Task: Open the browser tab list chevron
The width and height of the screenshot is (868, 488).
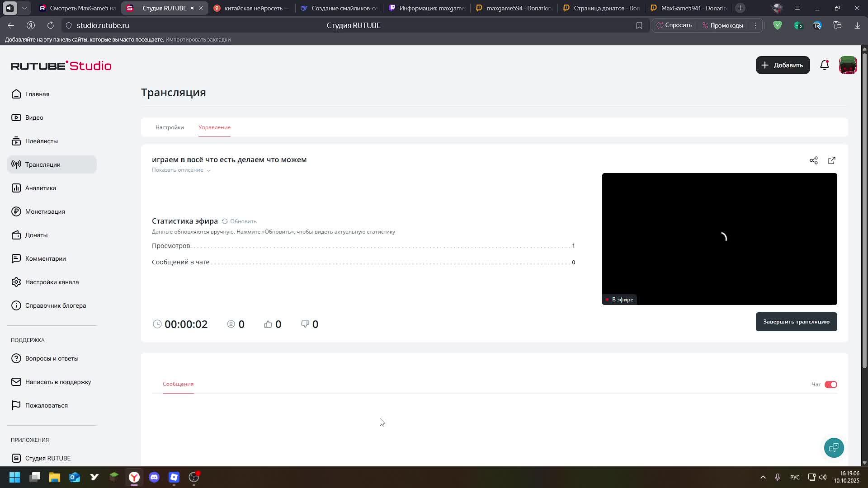Action: (x=24, y=8)
